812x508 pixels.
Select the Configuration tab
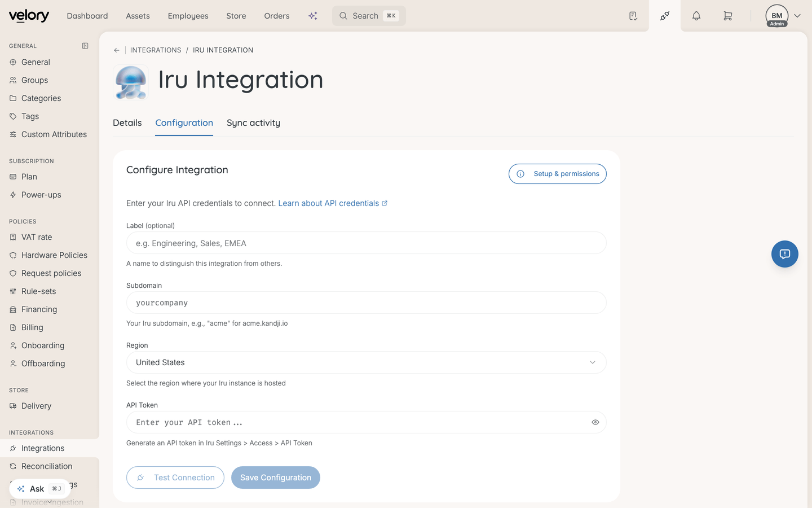point(184,123)
